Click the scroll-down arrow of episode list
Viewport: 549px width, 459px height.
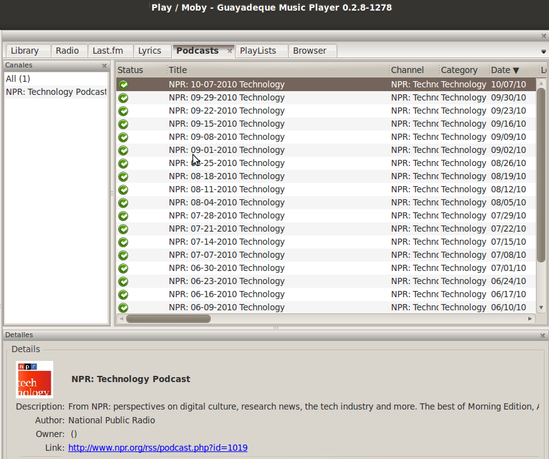click(541, 308)
